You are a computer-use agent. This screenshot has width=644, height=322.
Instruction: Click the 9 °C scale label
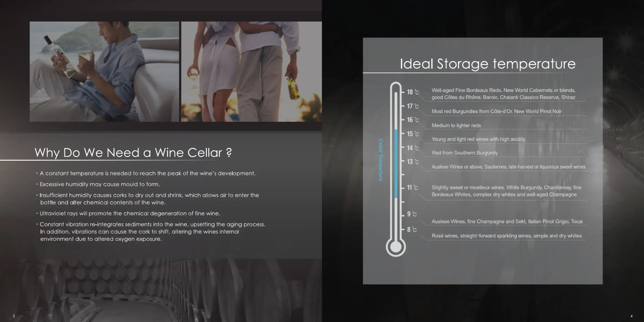pyautogui.click(x=412, y=214)
